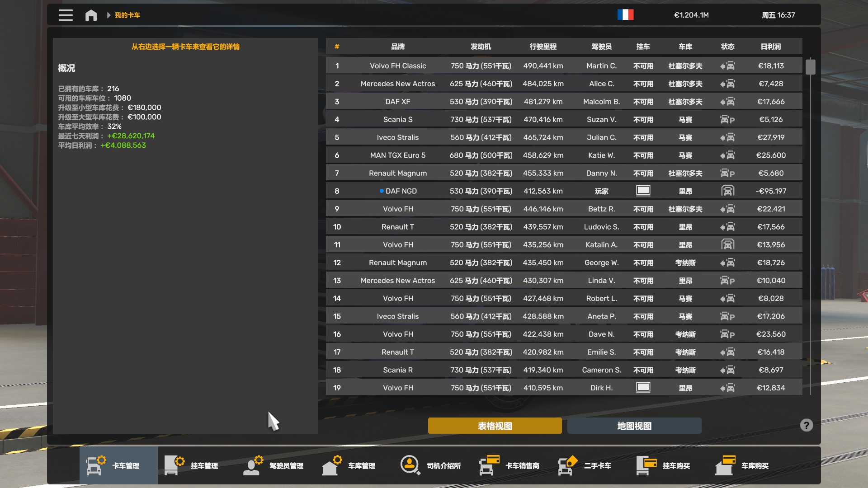Click trailer icon on DAF NGD row
The width and height of the screenshot is (868, 488).
pos(643,191)
